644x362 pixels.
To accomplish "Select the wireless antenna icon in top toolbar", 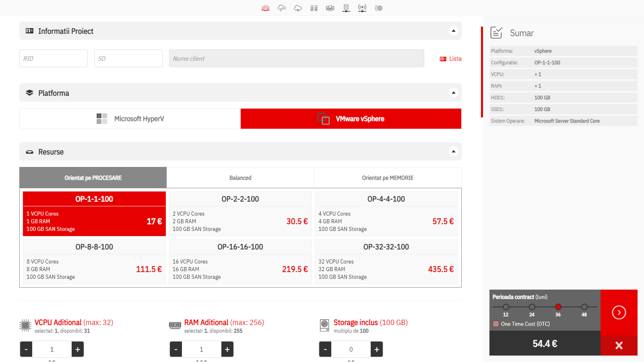I will coord(362,8).
